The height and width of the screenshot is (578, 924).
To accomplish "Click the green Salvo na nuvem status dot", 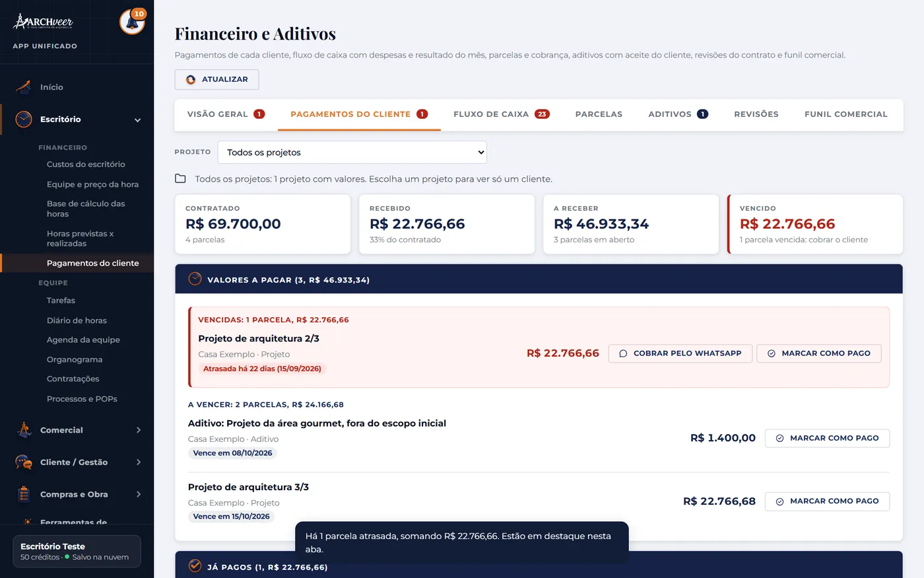I will point(67,557).
